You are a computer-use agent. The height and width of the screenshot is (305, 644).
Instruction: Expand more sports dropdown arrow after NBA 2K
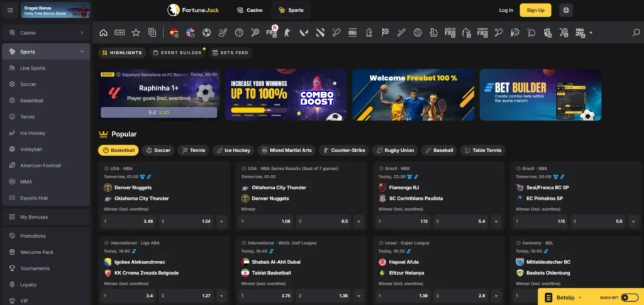pos(591,33)
